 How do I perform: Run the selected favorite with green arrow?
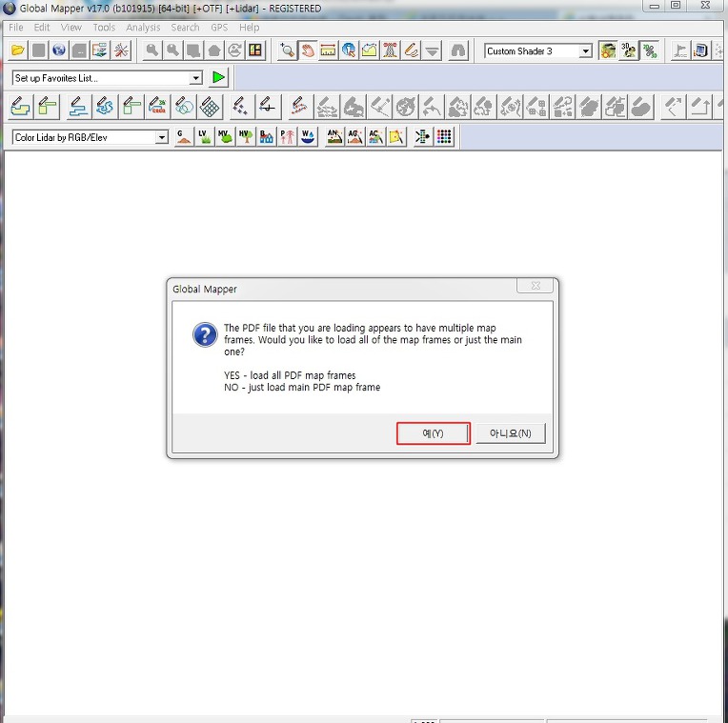pos(218,77)
